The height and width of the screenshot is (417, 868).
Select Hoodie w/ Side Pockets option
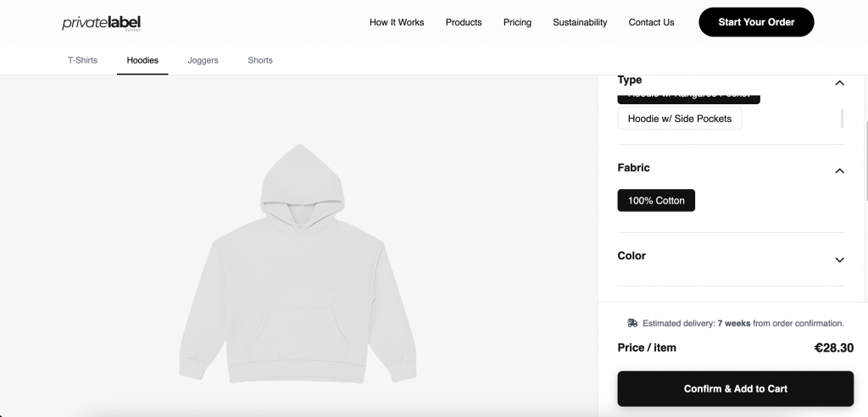(x=680, y=119)
